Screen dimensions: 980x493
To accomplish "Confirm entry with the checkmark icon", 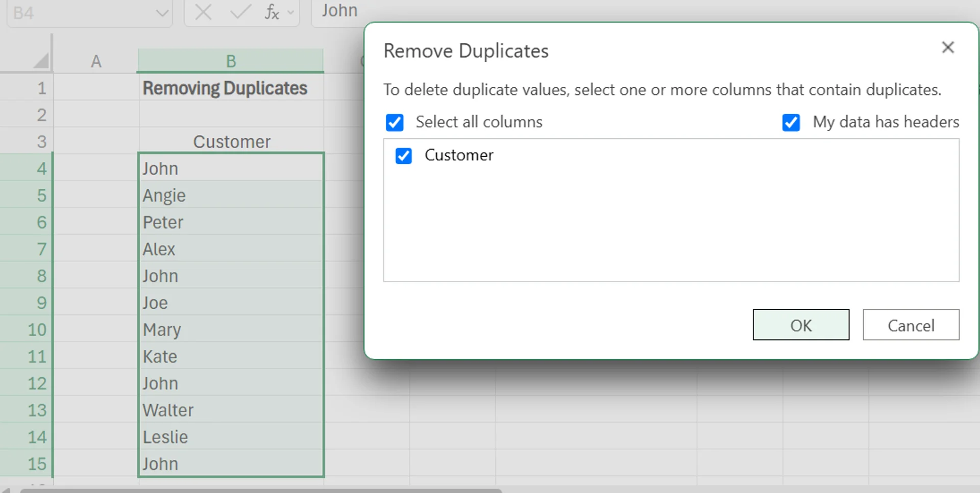I will coord(240,11).
